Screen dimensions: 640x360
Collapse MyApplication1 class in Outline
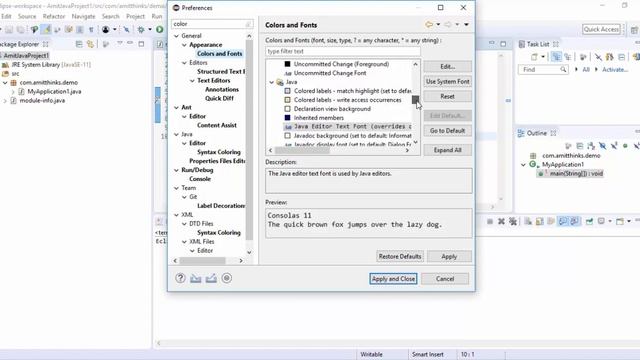523,164
